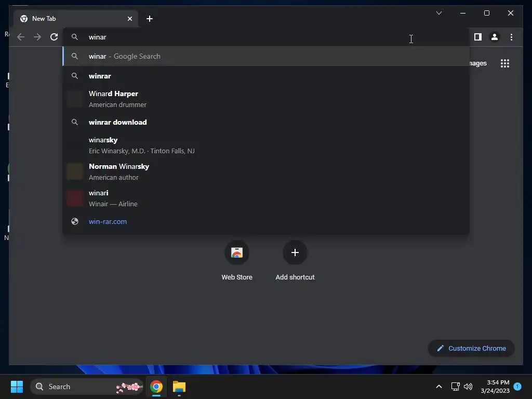This screenshot has width=532, height=399.
Task: Select 'winari' Winair Airline suggestion
Action: coord(266,198)
